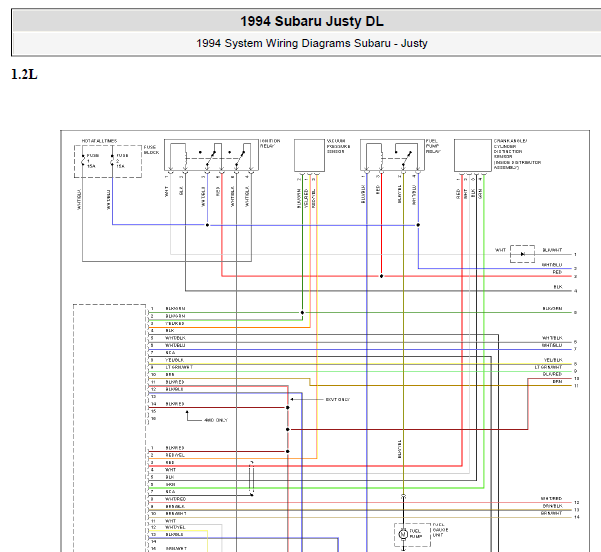Click the Fuse 2 15A symbol
The image size is (601, 552).
[112, 161]
